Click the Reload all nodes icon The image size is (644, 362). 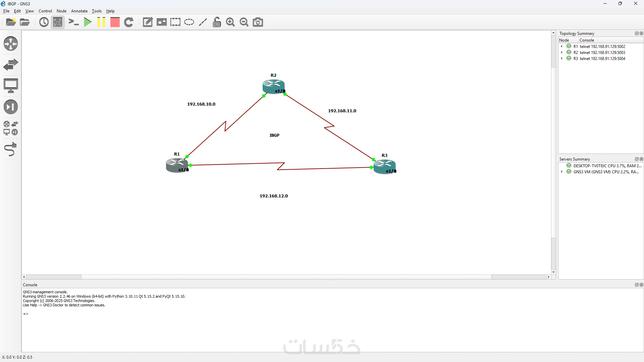(x=129, y=22)
